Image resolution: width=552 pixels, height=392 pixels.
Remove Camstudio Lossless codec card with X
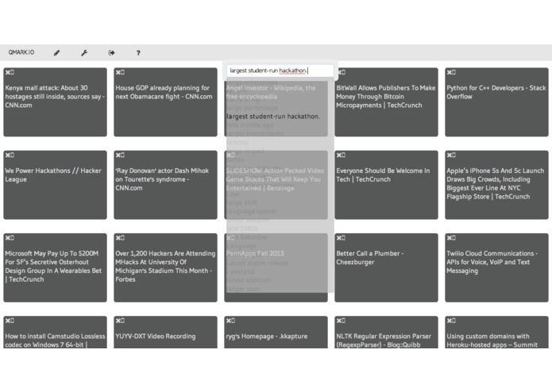(x=8, y=321)
